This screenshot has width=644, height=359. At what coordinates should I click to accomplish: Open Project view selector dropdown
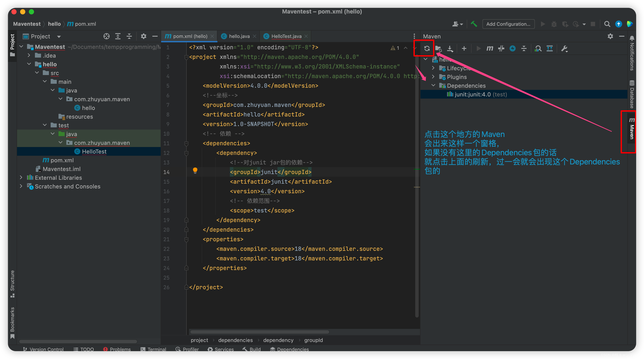42,36
